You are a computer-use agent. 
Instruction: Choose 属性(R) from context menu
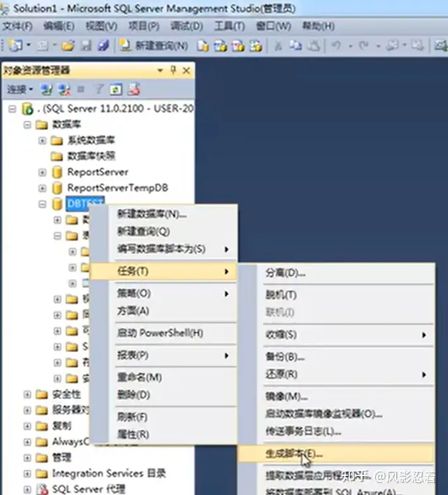click(x=163, y=434)
